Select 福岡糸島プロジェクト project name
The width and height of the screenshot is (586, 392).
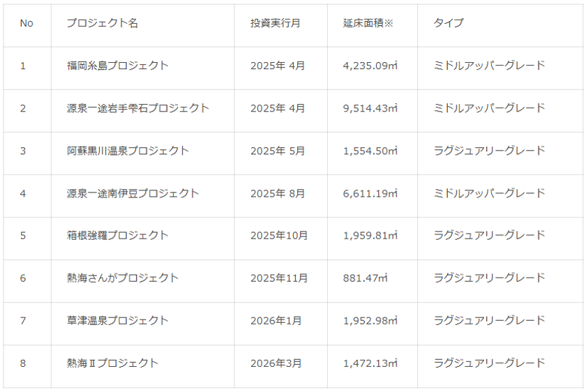click(x=118, y=66)
